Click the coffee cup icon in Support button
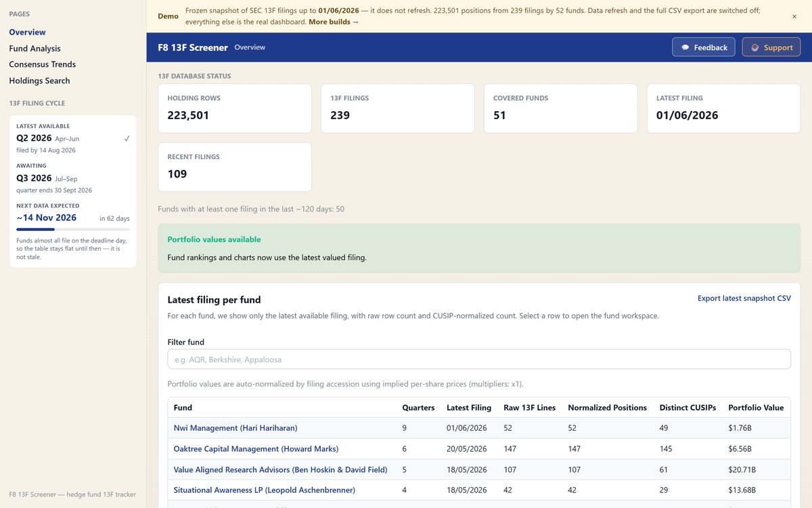Image resolution: width=812 pixels, height=508 pixels. (x=755, y=47)
